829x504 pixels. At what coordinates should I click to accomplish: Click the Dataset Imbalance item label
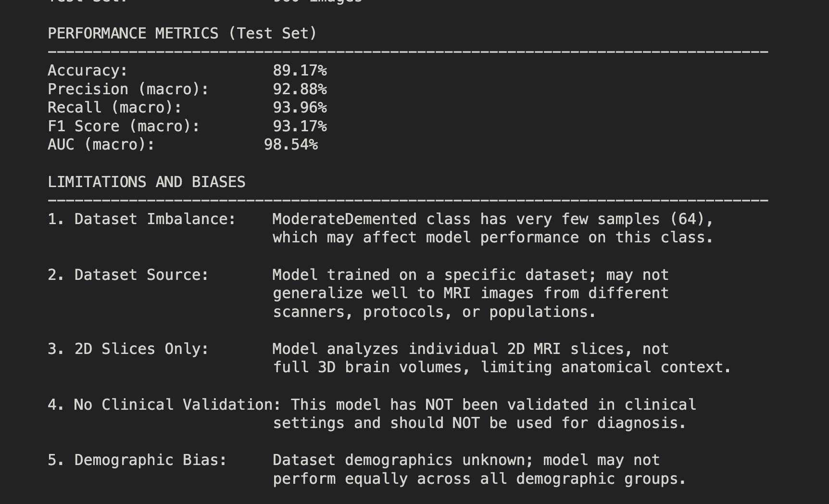pos(142,219)
